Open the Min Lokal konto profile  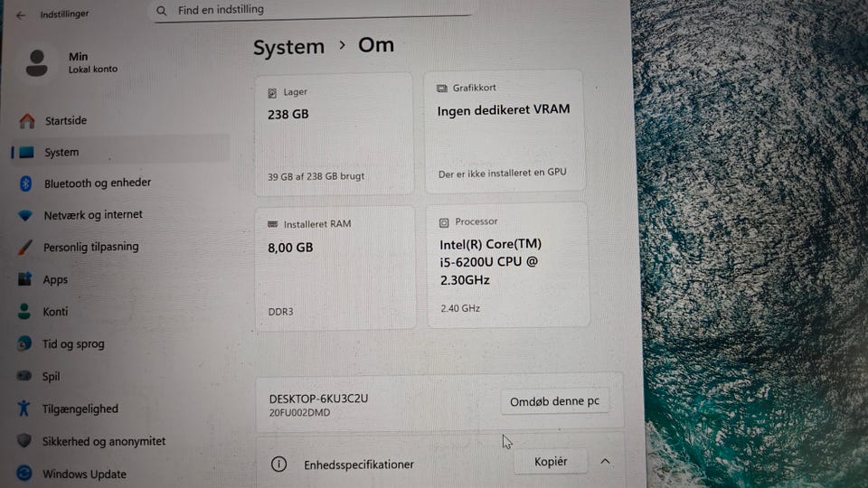click(72, 62)
